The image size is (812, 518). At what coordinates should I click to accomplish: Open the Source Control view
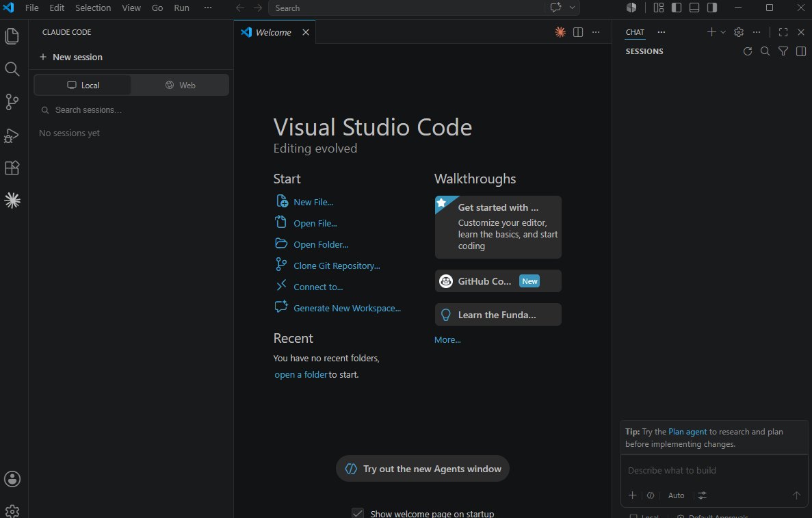click(12, 101)
